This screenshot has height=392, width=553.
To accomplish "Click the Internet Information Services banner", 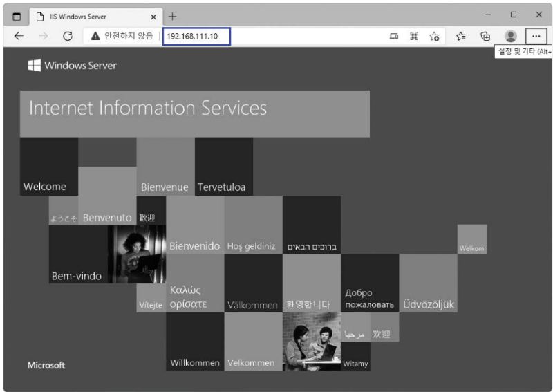I will pyautogui.click(x=195, y=113).
